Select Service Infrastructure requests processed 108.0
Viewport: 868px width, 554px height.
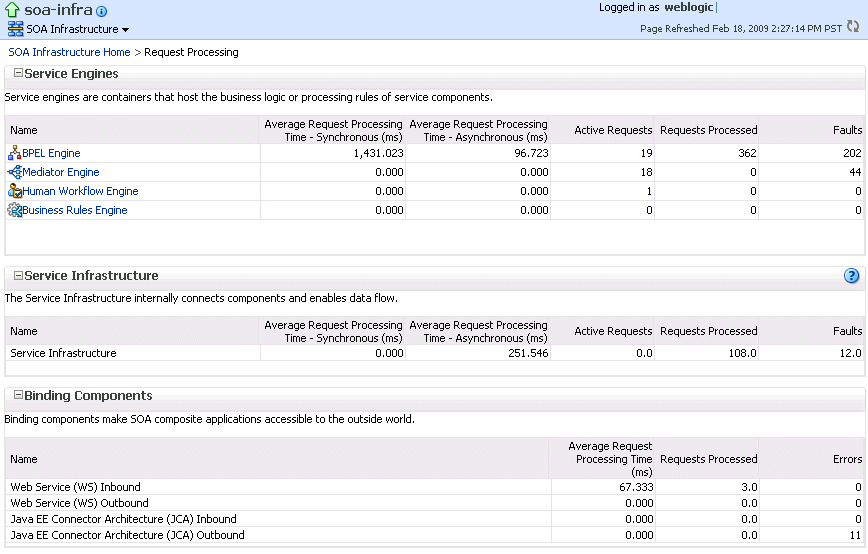[742, 353]
